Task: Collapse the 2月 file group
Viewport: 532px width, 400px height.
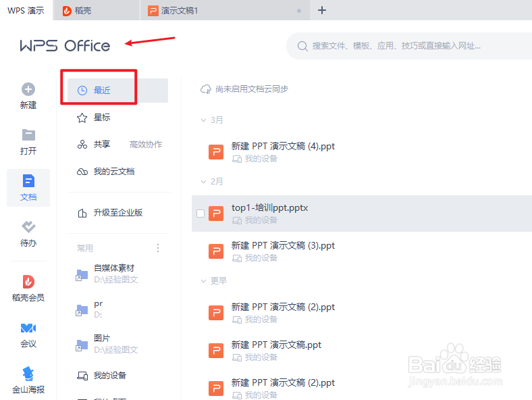Action: [x=204, y=182]
